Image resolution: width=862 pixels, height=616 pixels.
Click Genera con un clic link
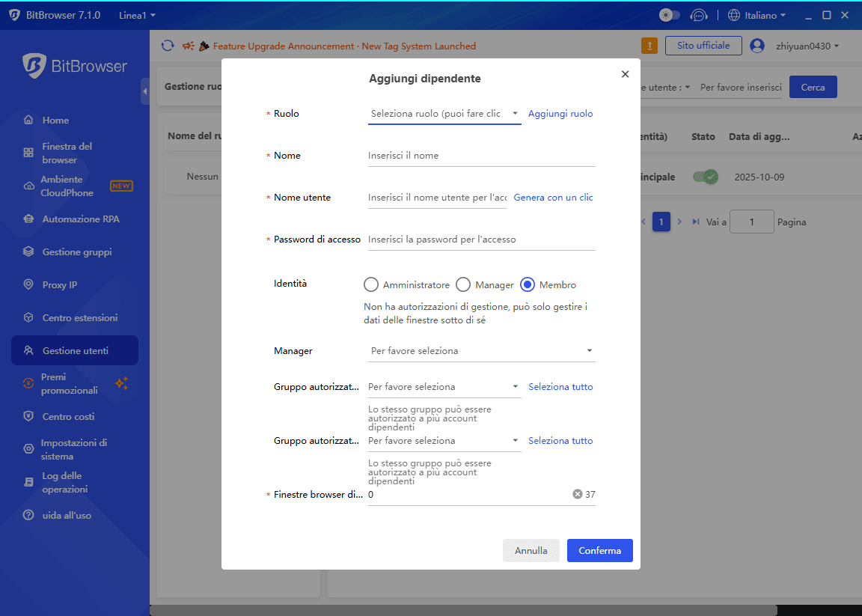coord(553,197)
